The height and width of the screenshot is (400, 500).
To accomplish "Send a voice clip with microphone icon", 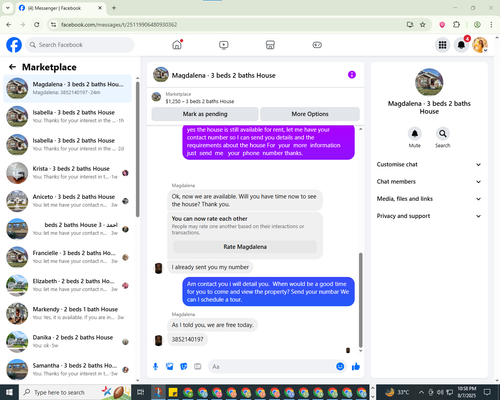I will 155,367.
